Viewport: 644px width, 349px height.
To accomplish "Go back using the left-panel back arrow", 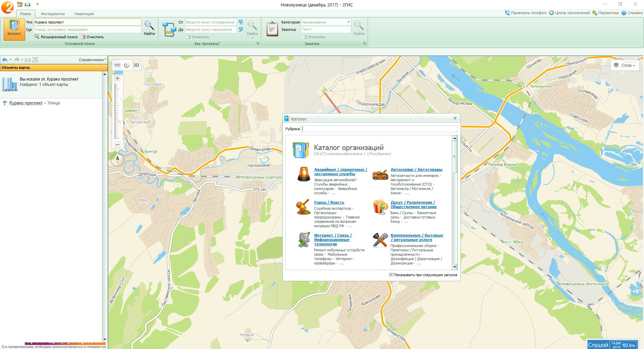I will 5,60.
